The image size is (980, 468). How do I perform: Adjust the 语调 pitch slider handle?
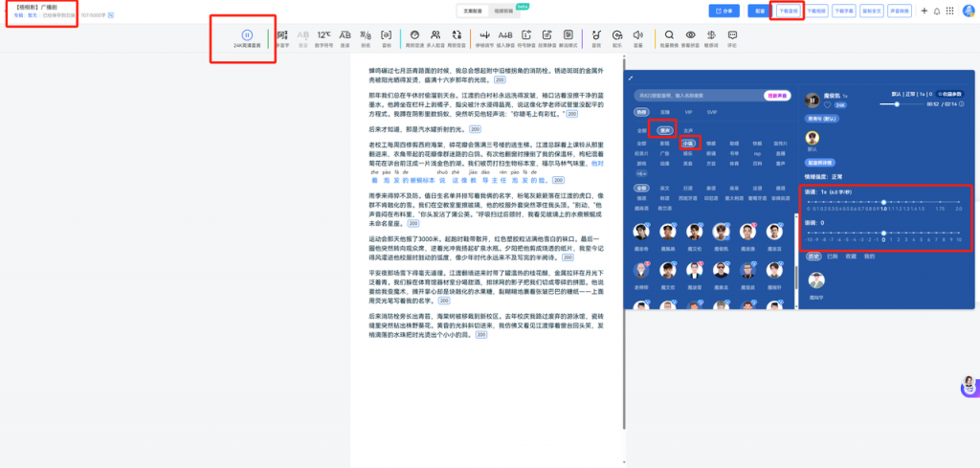(x=883, y=234)
